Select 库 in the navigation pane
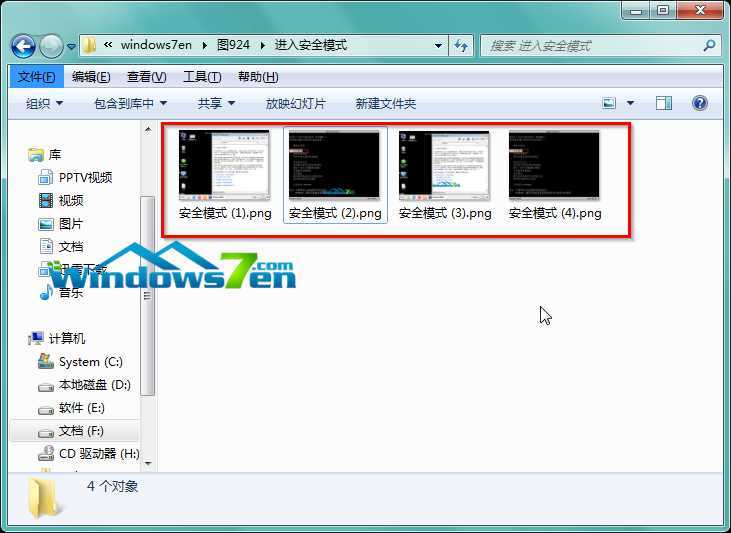This screenshot has height=533, width=731. tap(55, 154)
